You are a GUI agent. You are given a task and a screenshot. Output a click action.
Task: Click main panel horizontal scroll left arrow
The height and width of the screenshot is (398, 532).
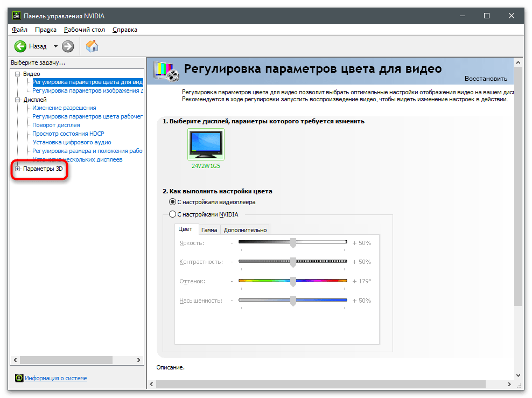(151, 385)
